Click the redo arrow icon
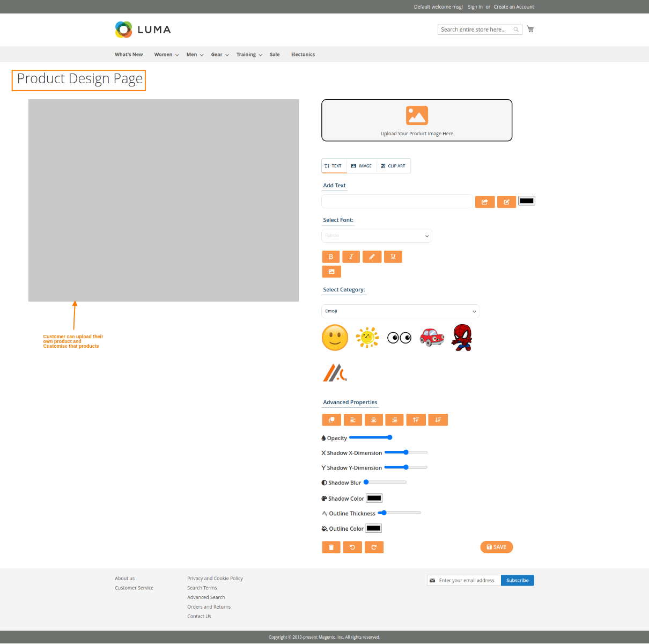Image resolution: width=649 pixels, height=644 pixels. pos(374,547)
